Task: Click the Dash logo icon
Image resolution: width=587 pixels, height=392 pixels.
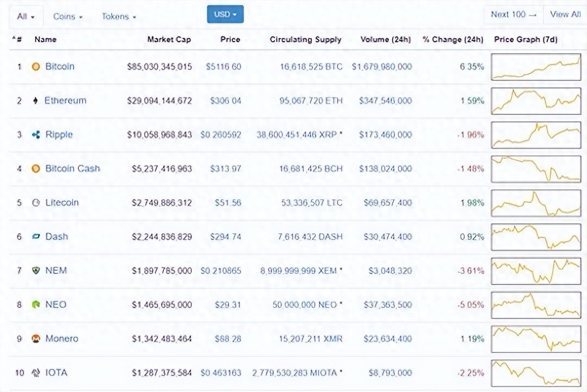Action: pyautogui.click(x=36, y=237)
